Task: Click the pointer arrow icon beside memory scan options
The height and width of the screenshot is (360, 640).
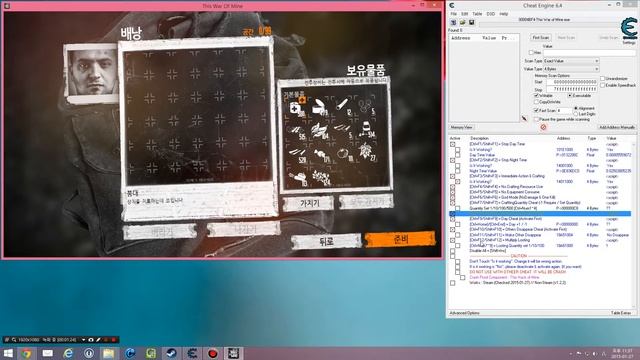Action: pos(524,119)
